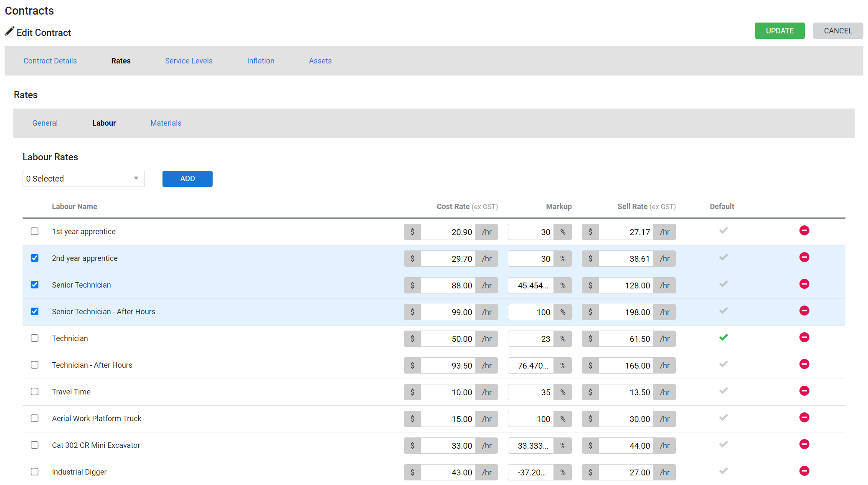The width and height of the screenshot is (868, 485).
Task: Click the green default checkmark for Technician
Action: [723, 337]
